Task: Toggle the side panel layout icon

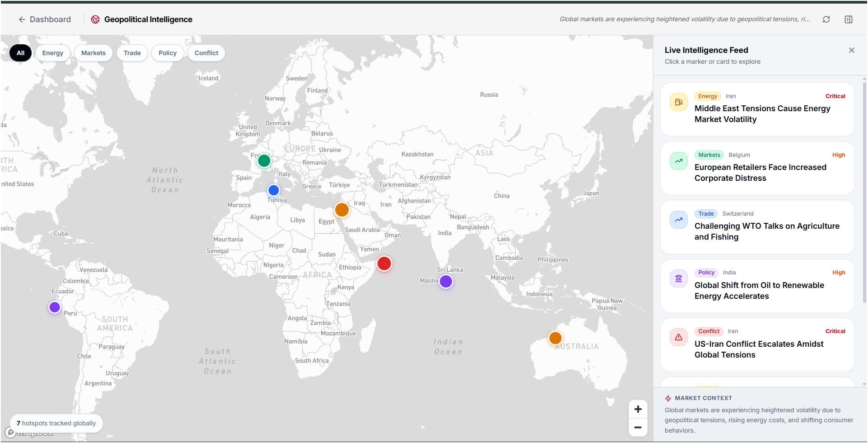Action: 849,19
